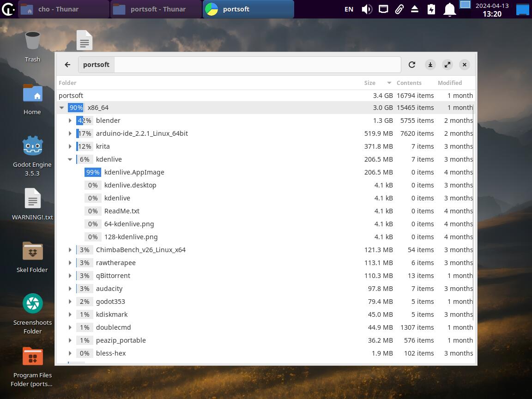The image size is (532, 399).
Task: Open the unlabeled text document desktop icon
Action: pyautogui.click(x=85, y=40)
